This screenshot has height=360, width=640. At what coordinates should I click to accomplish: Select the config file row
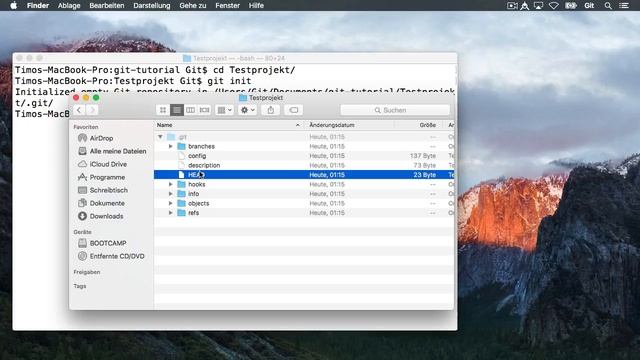304,156
